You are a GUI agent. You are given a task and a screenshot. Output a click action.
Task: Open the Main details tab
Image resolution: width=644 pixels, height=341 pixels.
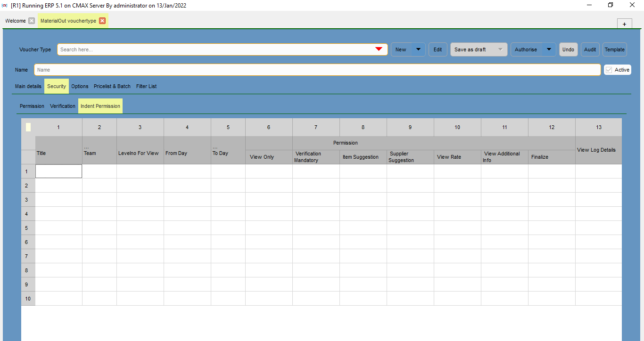28,86
